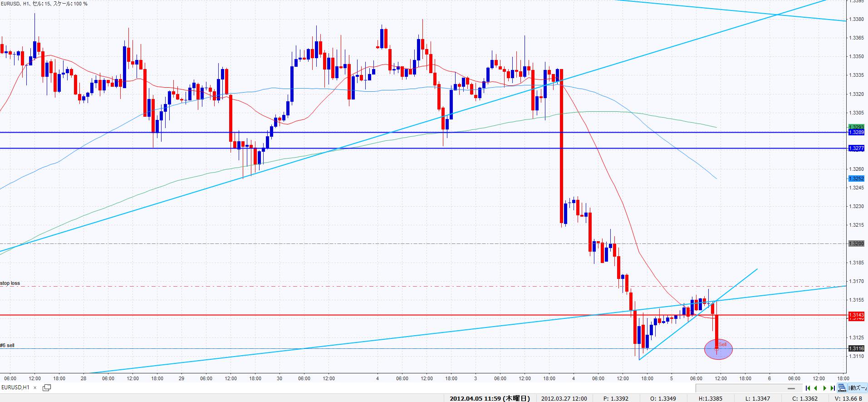Click the Sell marker circle on the chart
This screenshot has height=402, width=868.
[x=718, y=349]
